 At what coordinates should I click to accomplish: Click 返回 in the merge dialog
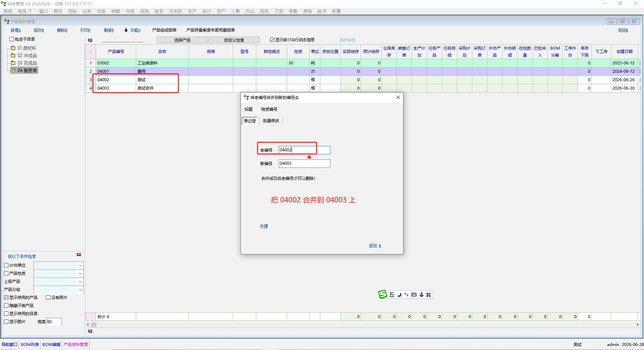point(375,246)
